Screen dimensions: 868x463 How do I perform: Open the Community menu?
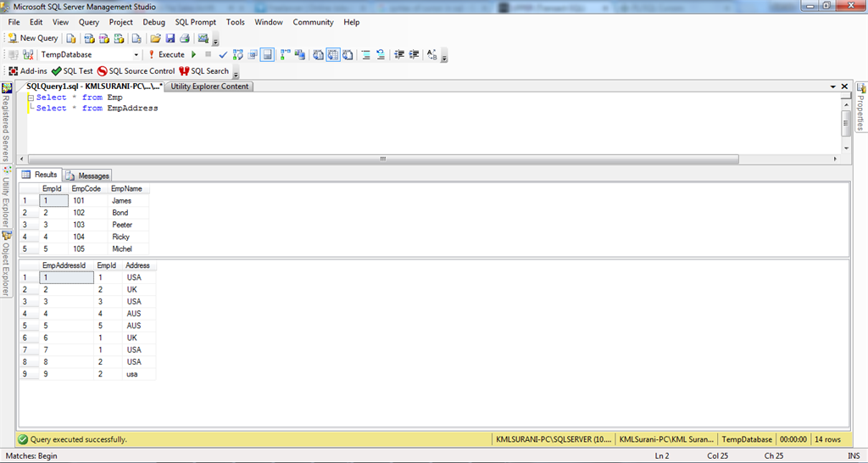point(314,22)
